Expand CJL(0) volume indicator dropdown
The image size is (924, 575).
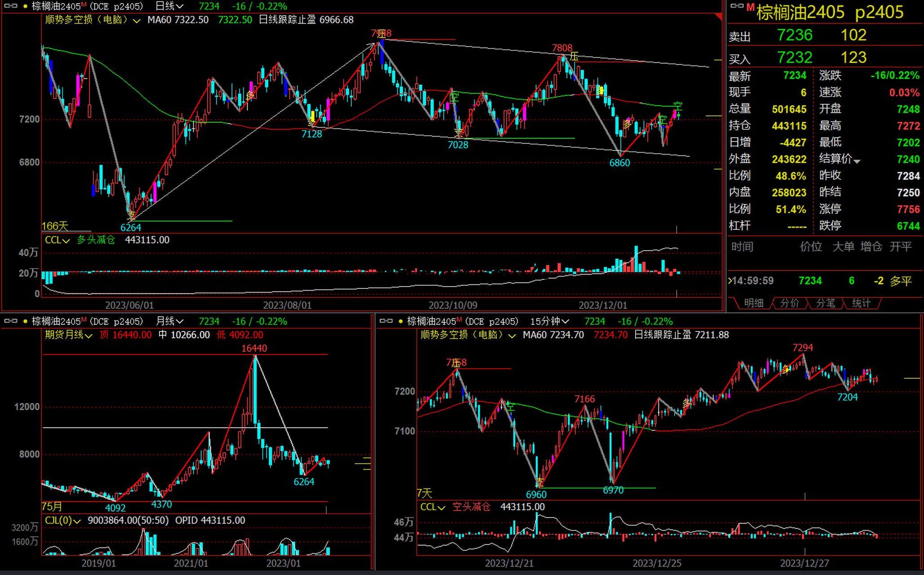click(x=76, y=521)
